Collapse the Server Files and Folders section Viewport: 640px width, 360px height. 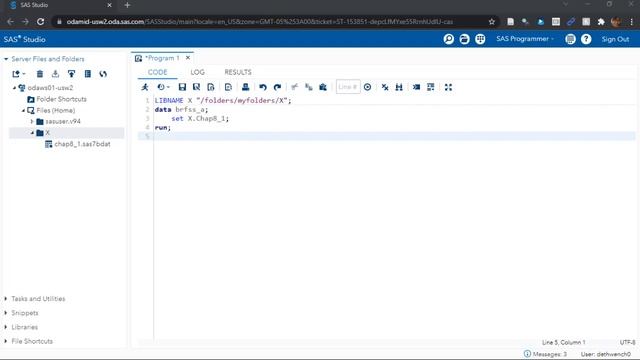[6, 59]
